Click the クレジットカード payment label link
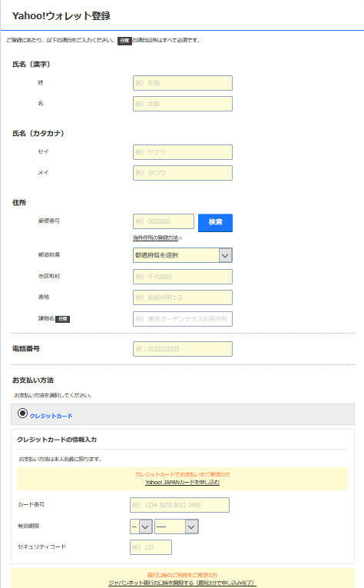The image size is (364, 588). click(x=51, y=416)
